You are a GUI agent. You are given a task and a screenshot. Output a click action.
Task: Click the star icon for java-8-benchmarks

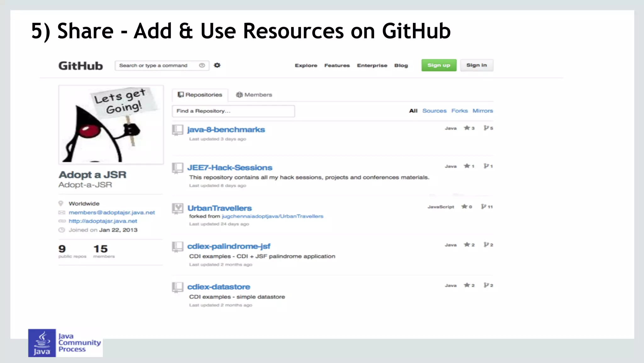(467, 128)
